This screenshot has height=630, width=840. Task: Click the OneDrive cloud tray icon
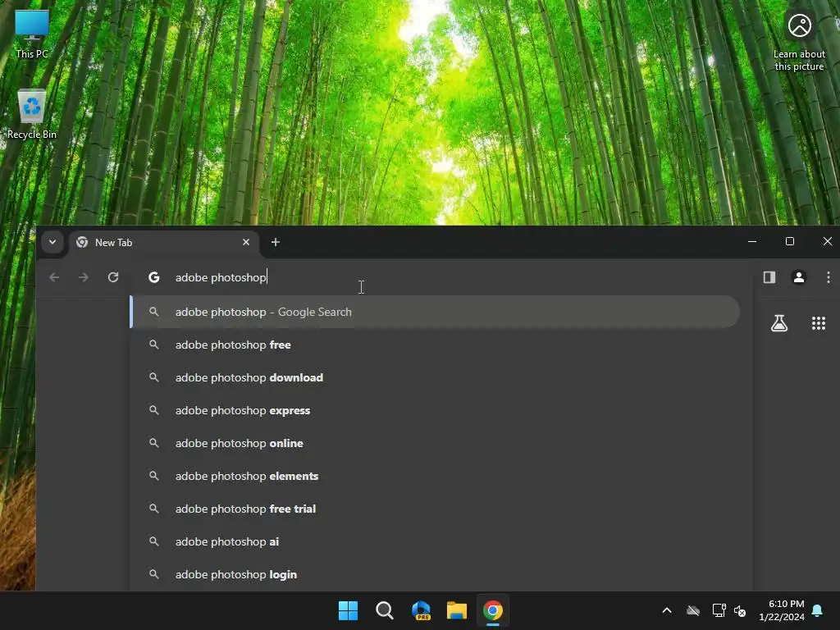pos(692,610)
